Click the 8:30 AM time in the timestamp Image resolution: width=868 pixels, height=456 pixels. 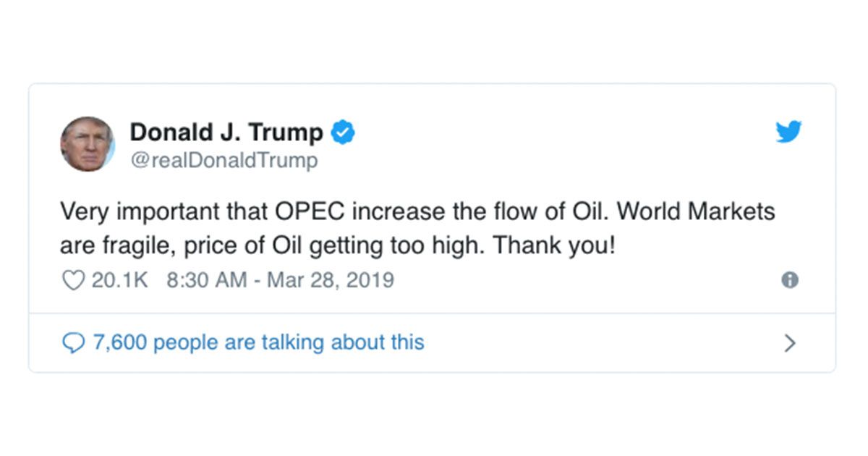207,280
